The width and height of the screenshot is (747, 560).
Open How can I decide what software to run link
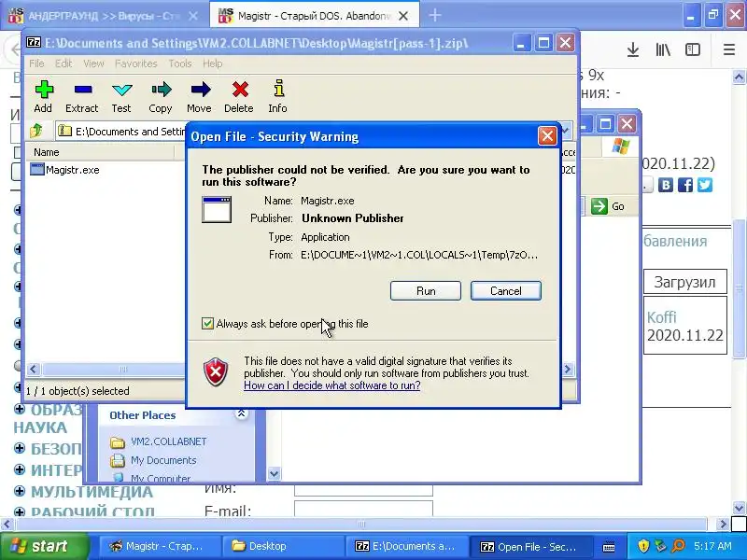(332, 385)
